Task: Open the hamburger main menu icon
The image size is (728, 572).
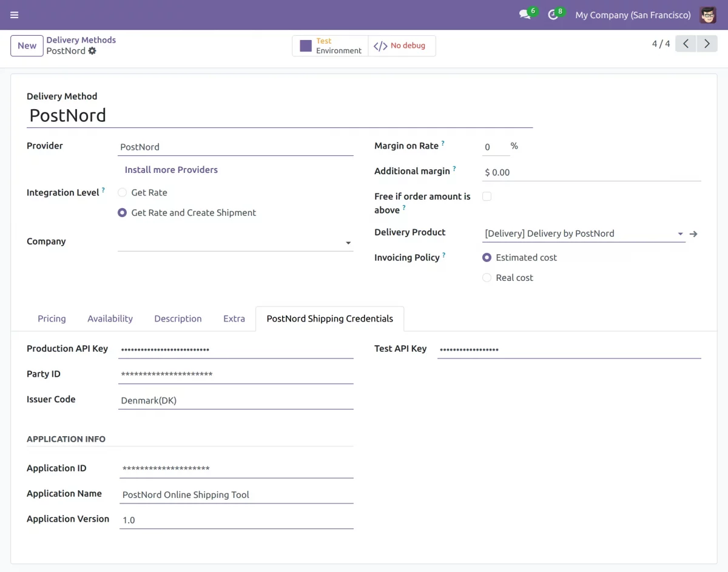Action: click(15, 15)
